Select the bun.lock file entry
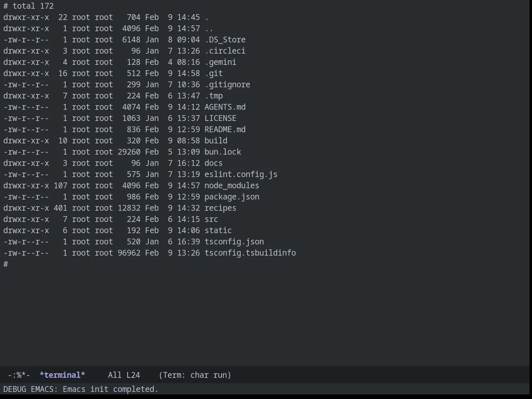The height and width of the screenshot is (399, 532). click(x=223, y=152)
